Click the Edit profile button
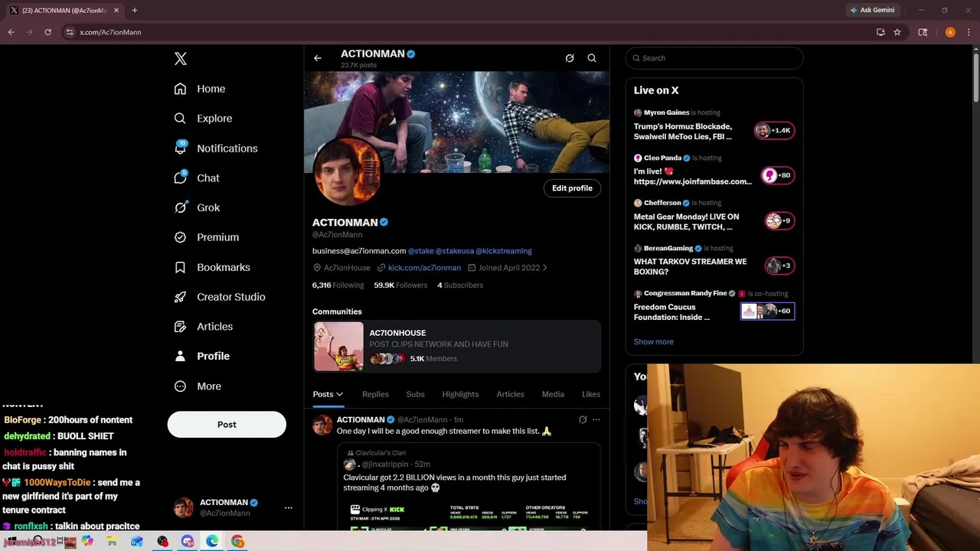 click(572, 188)
